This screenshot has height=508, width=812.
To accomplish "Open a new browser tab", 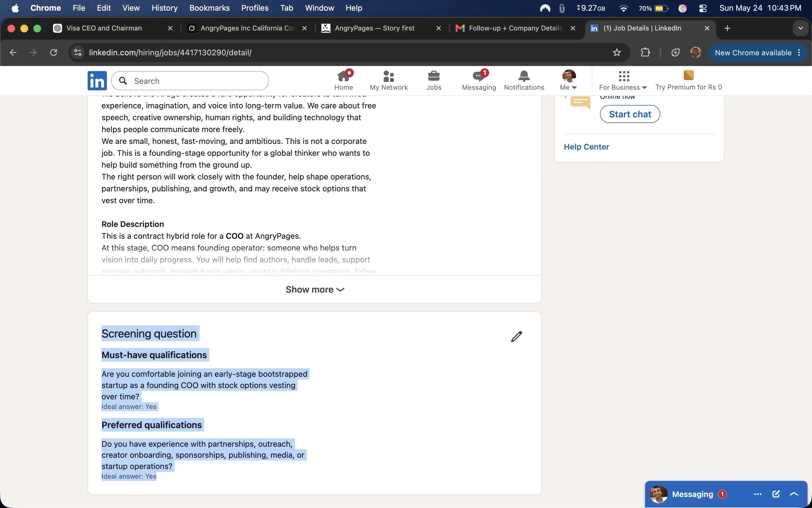I will [727, 28].
